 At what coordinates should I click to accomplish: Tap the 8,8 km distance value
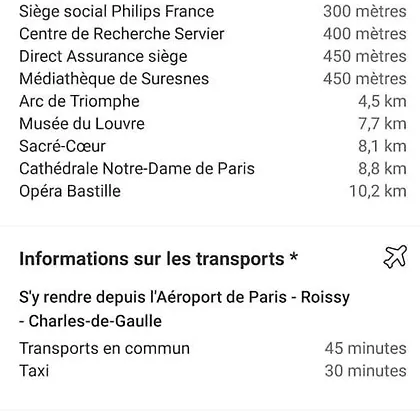(382, 169)
